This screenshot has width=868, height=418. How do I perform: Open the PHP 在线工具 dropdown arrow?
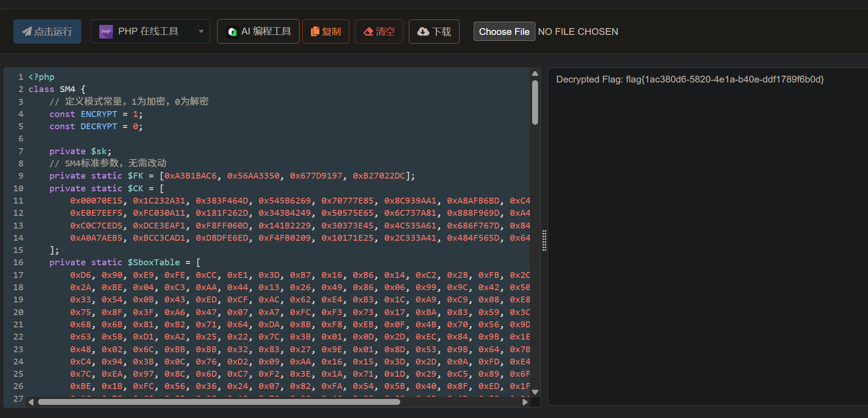coord(201,32)
